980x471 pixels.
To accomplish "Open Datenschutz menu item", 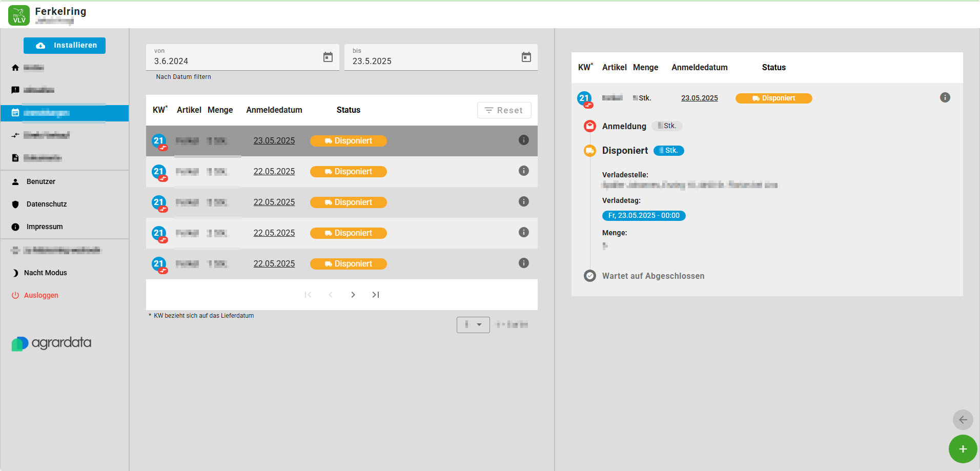I will click(x=47, y=204).
